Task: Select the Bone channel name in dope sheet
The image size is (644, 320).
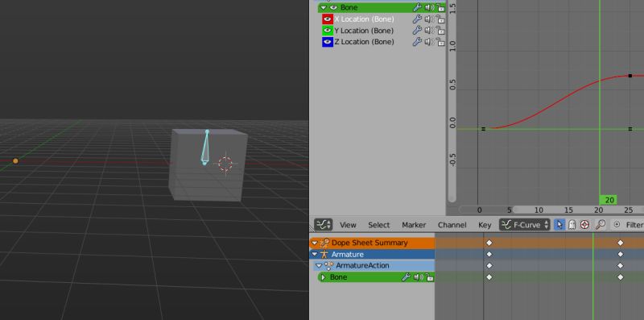Action: click(338, 277)
